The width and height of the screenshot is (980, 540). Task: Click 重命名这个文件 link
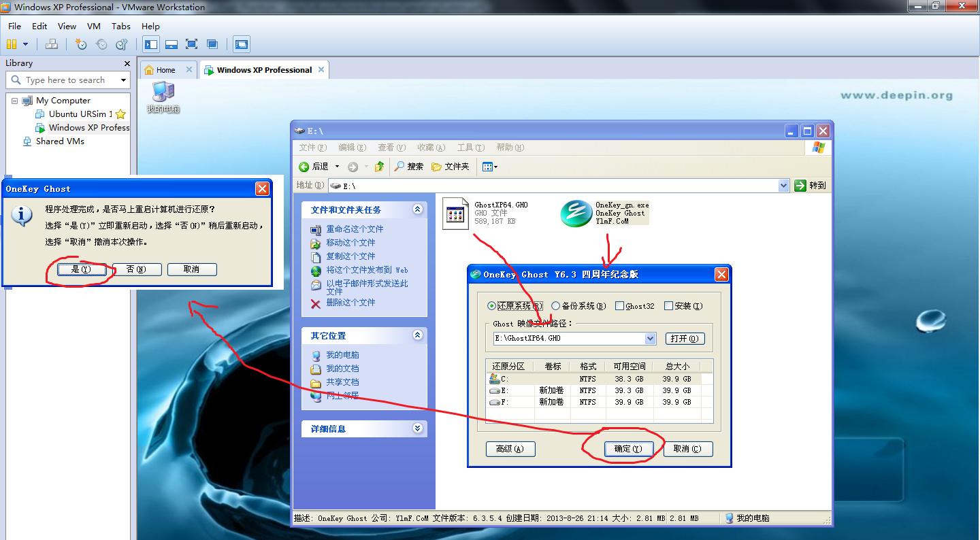point(355,229)
